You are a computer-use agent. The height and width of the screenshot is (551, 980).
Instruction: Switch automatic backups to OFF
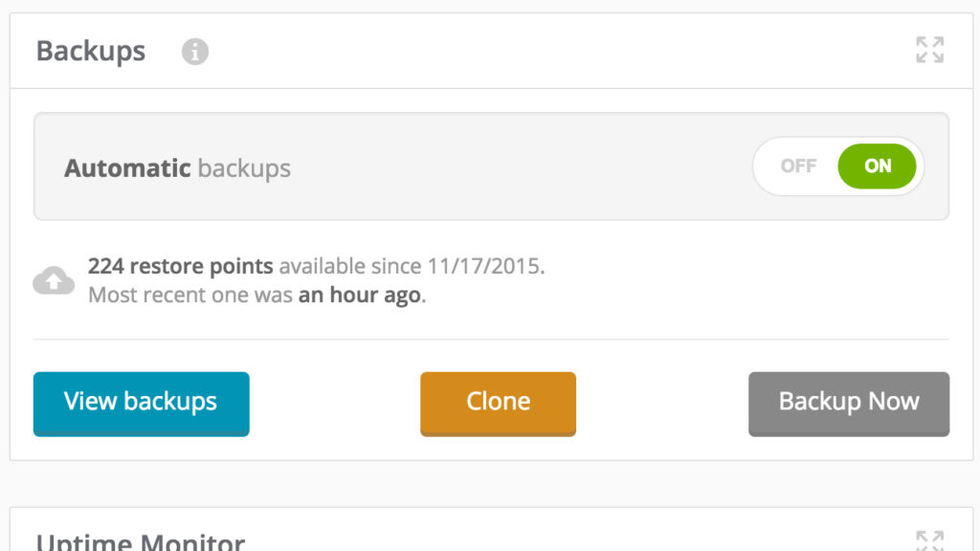click(x=798, y=166)
